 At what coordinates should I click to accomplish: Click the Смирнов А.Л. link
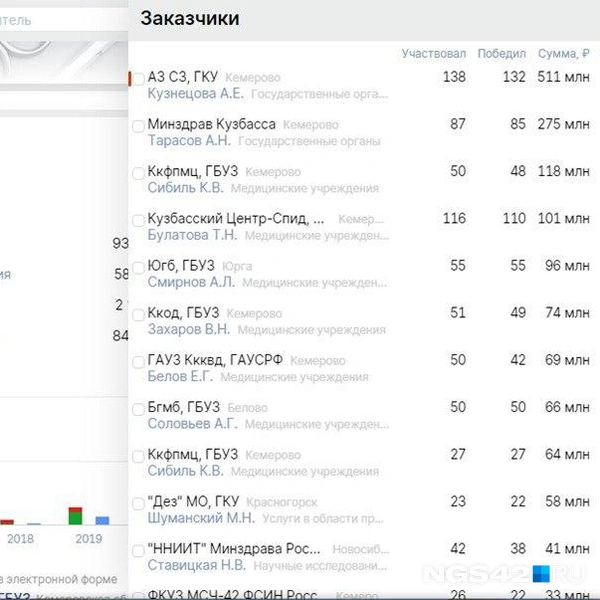191,282
